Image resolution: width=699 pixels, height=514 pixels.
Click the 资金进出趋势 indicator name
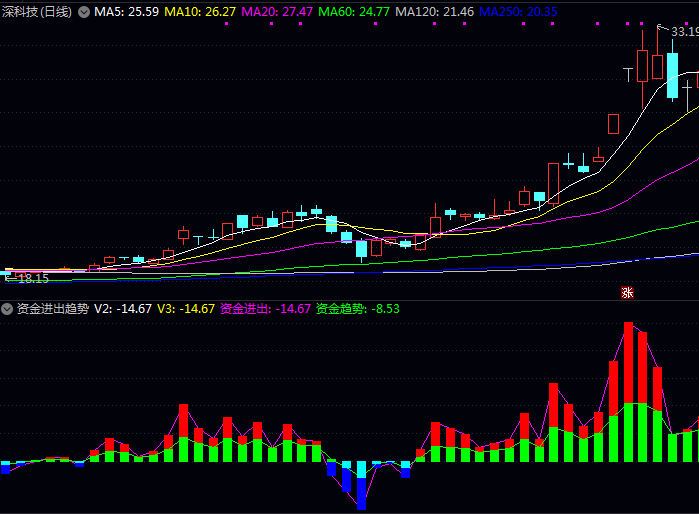51,309
